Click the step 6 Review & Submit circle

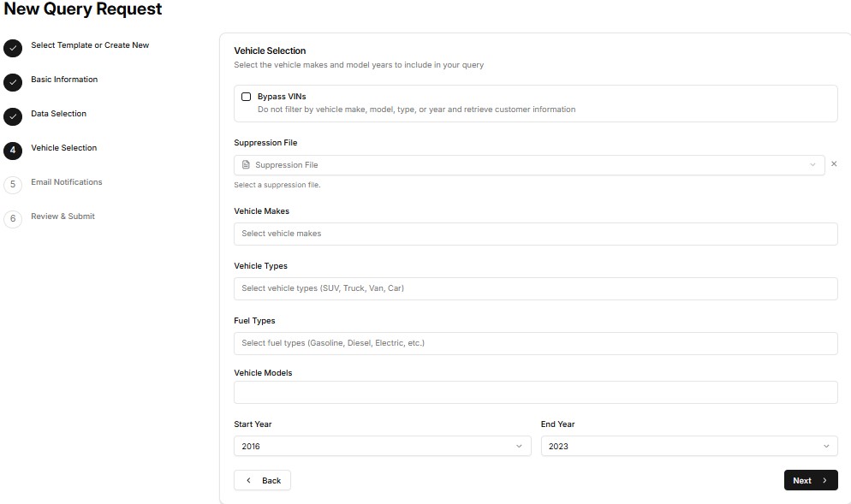(x=13, y=219)
